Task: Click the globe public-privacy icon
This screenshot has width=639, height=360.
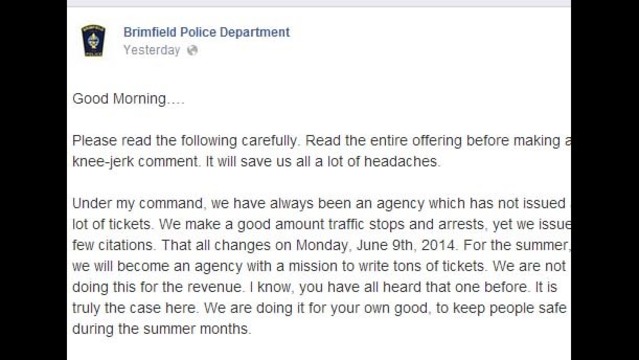Action: click(192, 50)
